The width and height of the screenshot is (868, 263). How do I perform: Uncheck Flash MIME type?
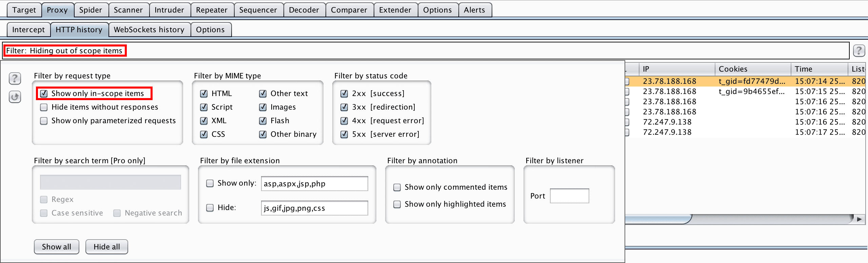pyautogui.click(x=263, y=121)
